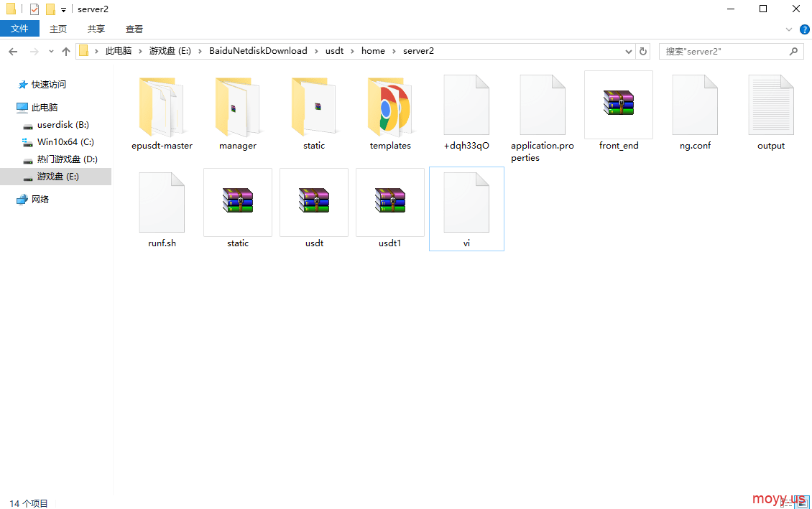
Task: Open the 文件 menu tab
Action: coord(19,29)
